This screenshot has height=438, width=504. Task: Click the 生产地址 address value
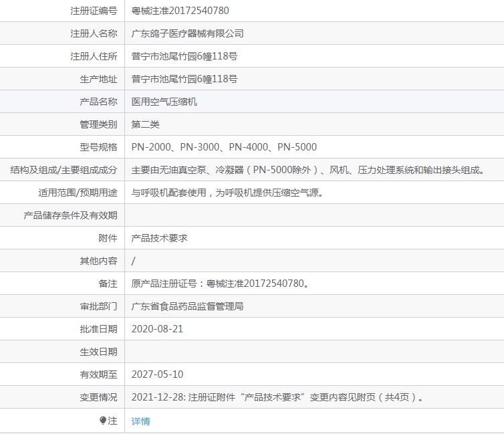point(184,79)
